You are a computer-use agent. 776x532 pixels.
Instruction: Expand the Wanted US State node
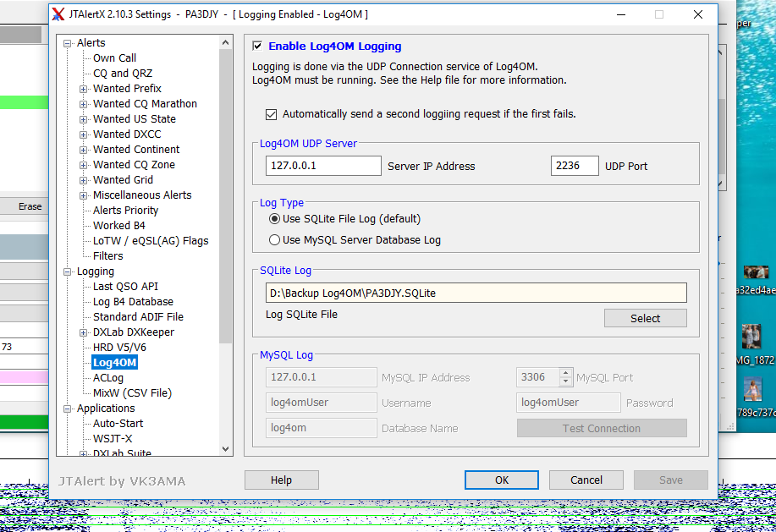point(84,119)
